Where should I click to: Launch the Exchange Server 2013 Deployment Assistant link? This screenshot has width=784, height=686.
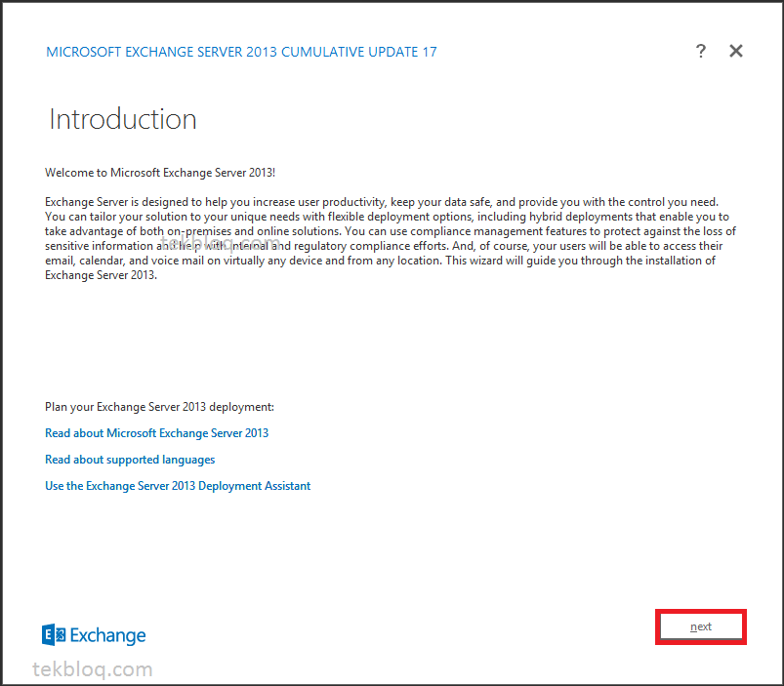(178, 486)
